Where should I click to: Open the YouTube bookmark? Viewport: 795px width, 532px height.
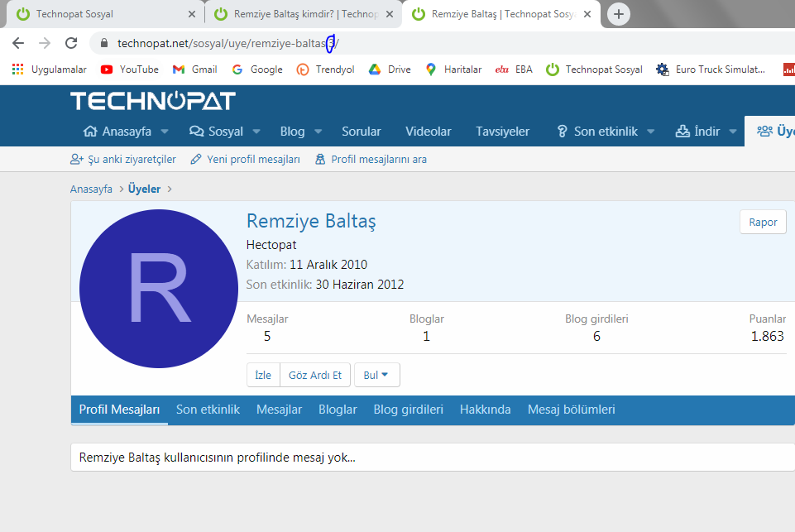(x=130, y=69)
